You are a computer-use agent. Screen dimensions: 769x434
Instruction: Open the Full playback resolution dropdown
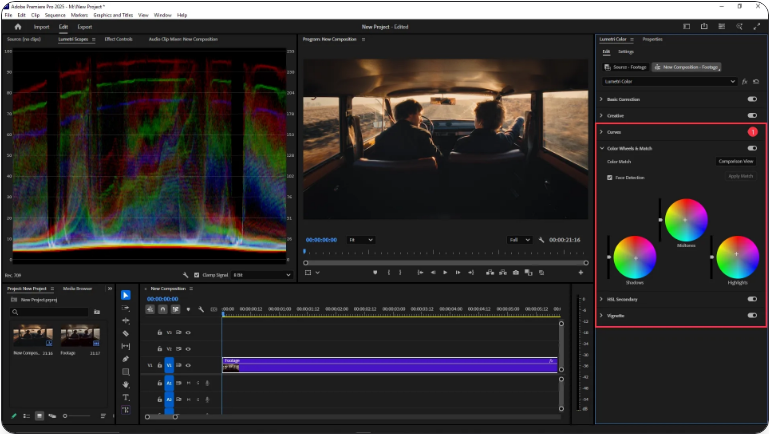click(x=520, y=240)
